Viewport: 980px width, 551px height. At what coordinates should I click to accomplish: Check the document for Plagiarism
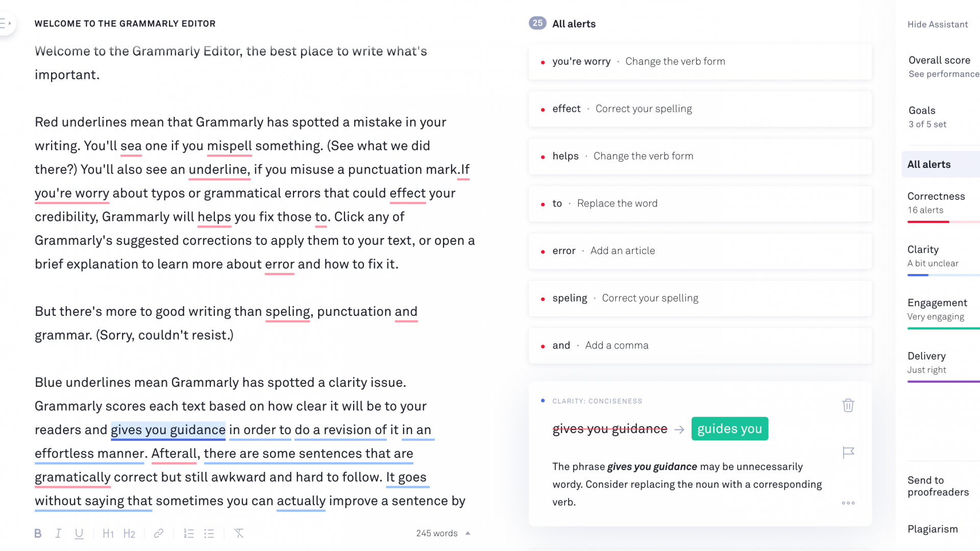point(933,529)
